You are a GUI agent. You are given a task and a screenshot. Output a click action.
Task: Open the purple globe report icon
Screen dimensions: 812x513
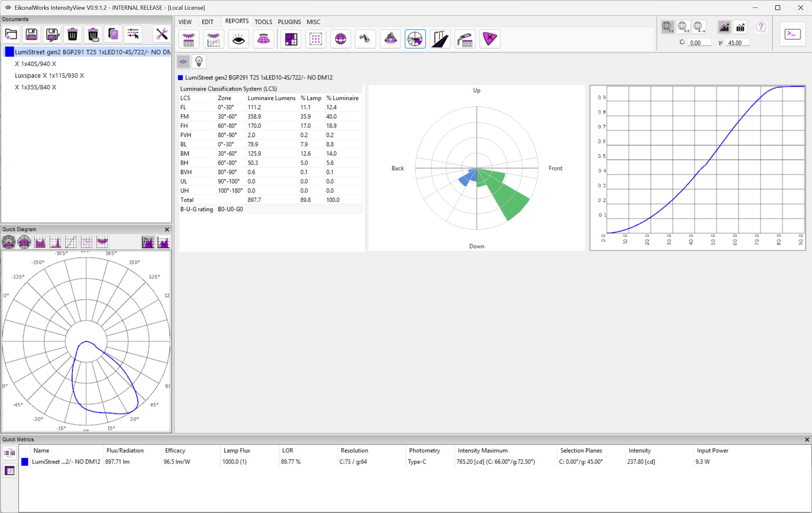coord(340,39)
